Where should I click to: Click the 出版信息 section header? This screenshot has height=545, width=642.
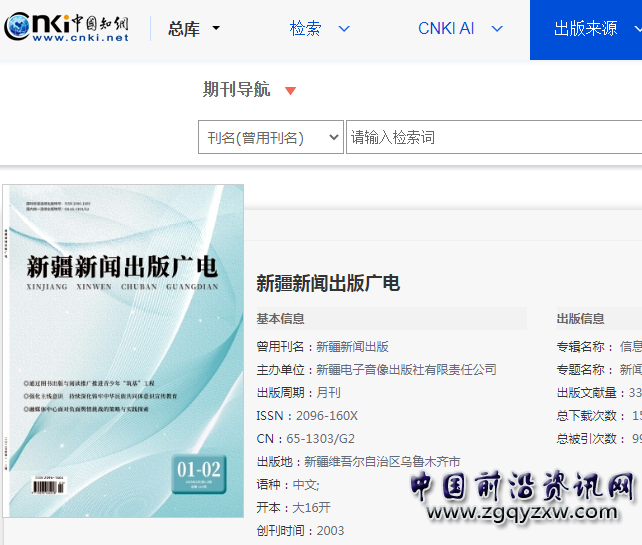coord(581,319)
